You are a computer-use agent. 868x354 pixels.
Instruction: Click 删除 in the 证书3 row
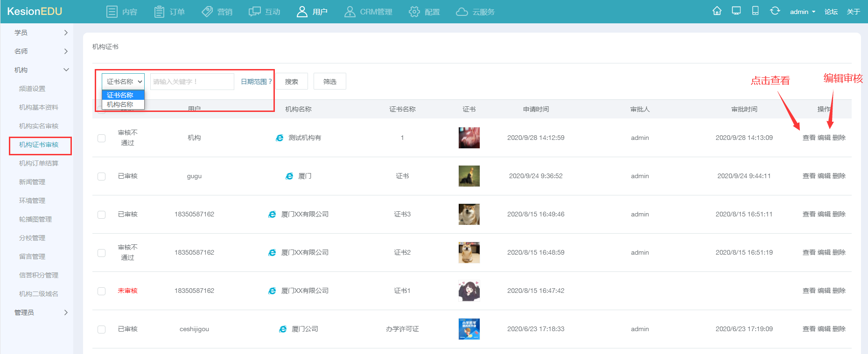(839, 214)
